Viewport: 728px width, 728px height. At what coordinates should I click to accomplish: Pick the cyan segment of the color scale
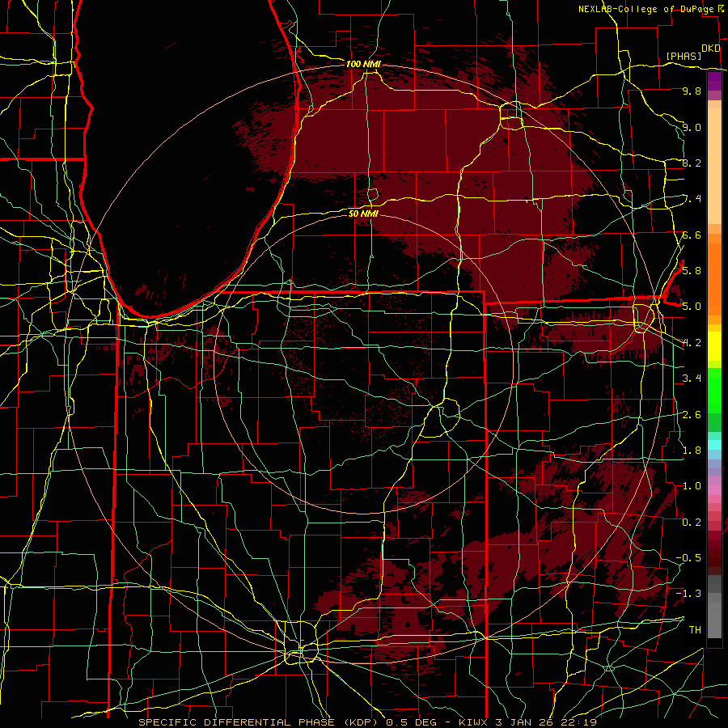(x=714, y=444)
